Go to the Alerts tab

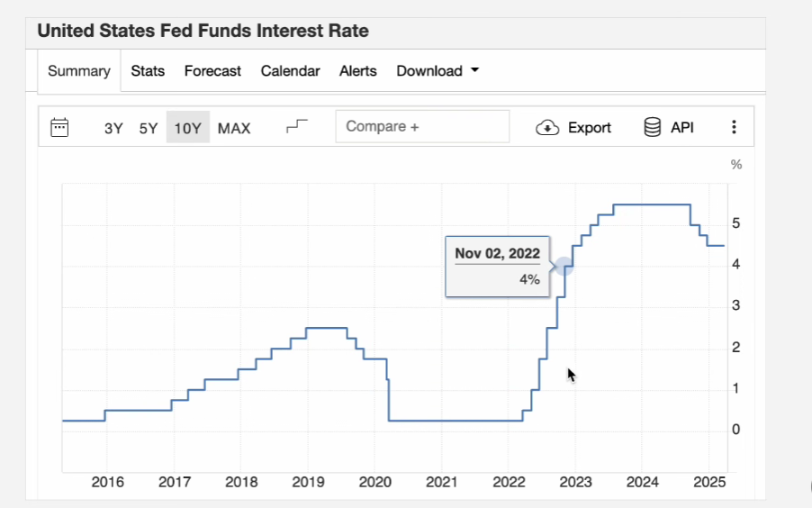coord(358,71)
